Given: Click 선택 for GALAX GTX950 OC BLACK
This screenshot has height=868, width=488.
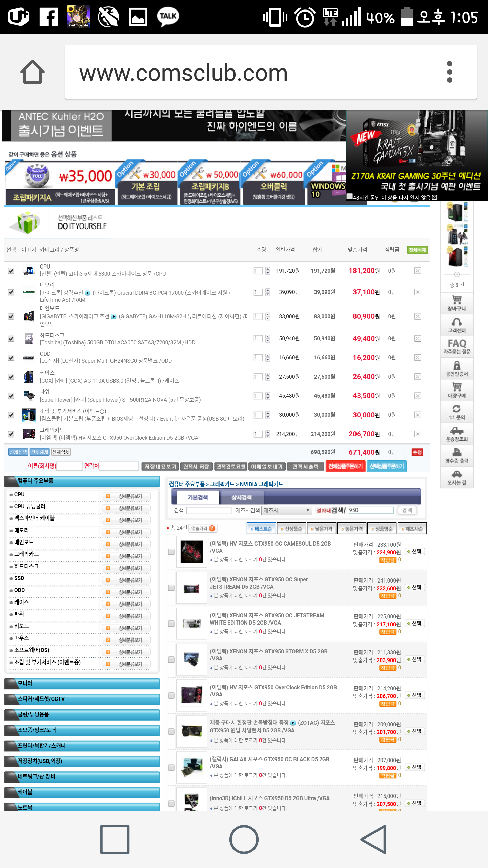Looking at the screenshot, I should pos(414,767).
